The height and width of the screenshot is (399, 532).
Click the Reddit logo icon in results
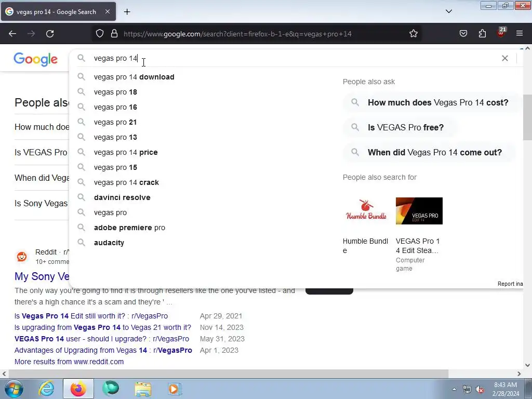click(22, 257)
